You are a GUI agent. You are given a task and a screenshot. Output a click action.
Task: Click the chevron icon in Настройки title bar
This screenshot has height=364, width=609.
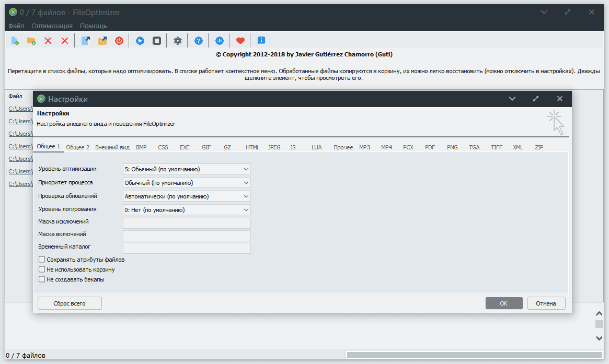click(512, 99)
